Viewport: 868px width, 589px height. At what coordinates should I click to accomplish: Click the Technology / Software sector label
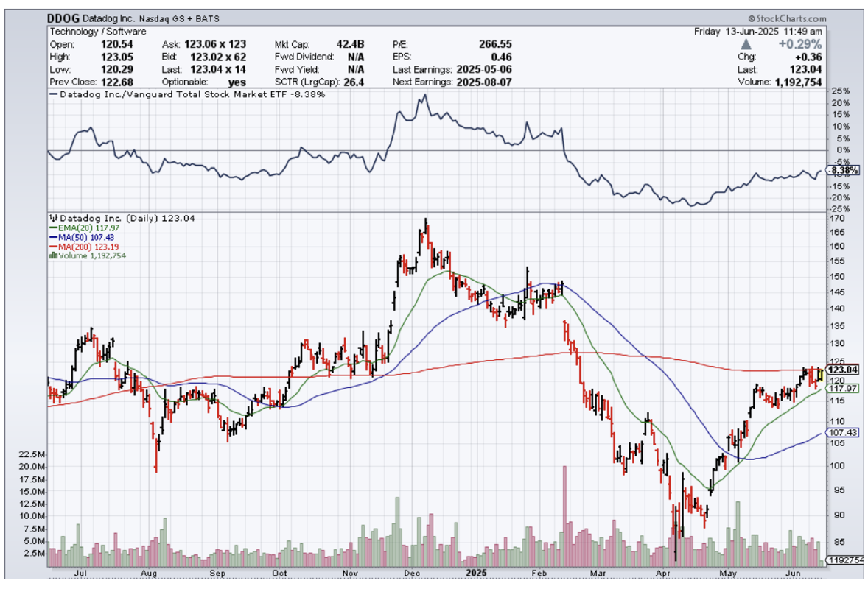(x=98, y=32)
